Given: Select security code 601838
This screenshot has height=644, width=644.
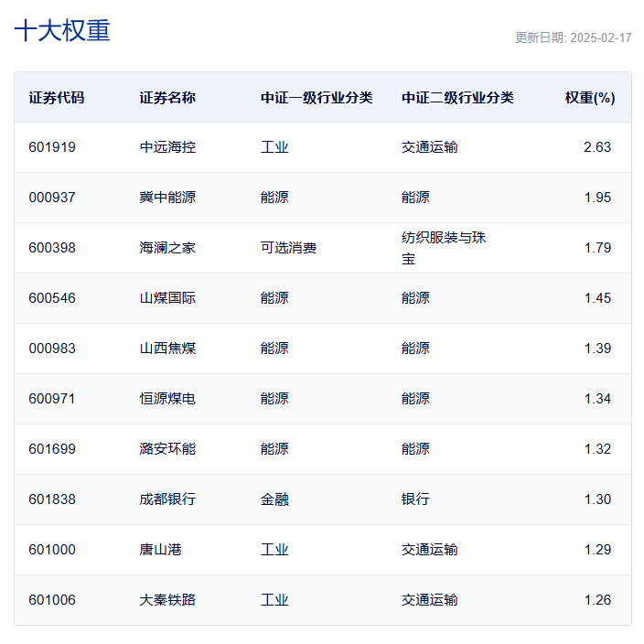Looking at the screenshot, I should (52, 499).
